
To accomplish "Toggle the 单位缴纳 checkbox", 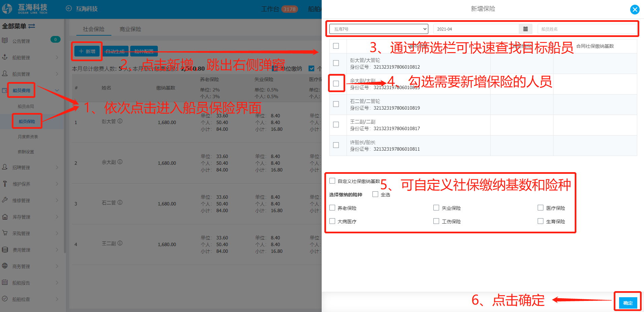I will (x=275, y=68).
